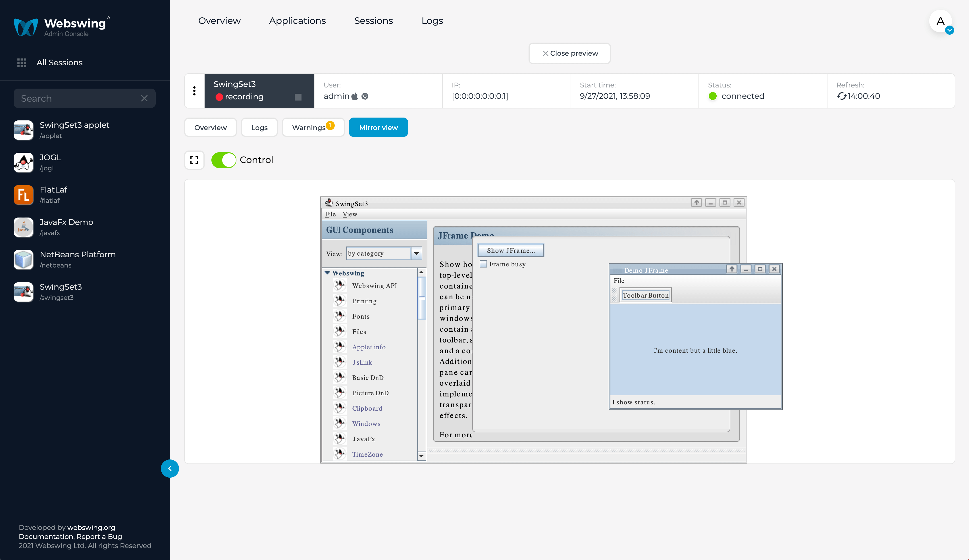Collapse the Webswing tree category
The width and height of the screenshot is (969, 560).
[x=327, y=273]
